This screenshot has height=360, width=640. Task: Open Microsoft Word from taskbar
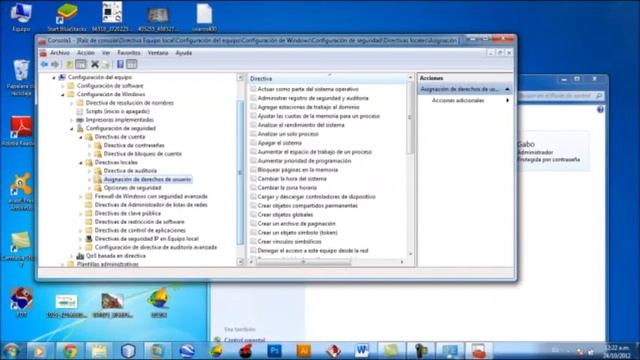point(362,351)
